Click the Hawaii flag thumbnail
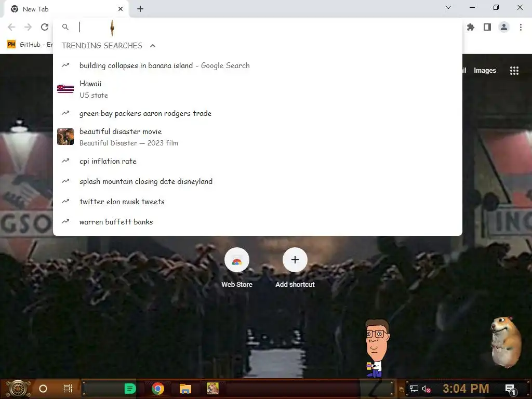This screenshot has height=399, width=532. 65,89
